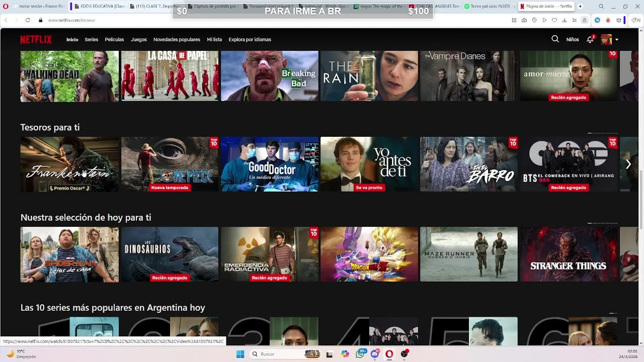Open OBS Studio from taskbar

point(404,354)
